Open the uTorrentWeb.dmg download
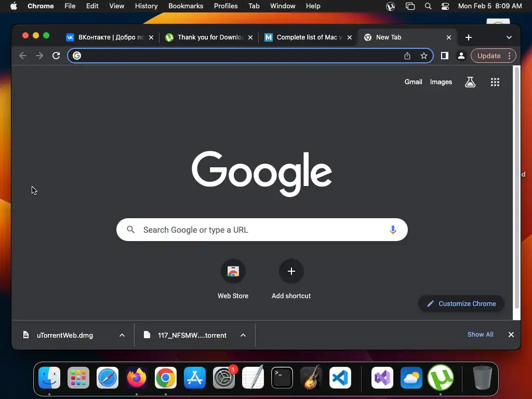 (x=64, y=335)
